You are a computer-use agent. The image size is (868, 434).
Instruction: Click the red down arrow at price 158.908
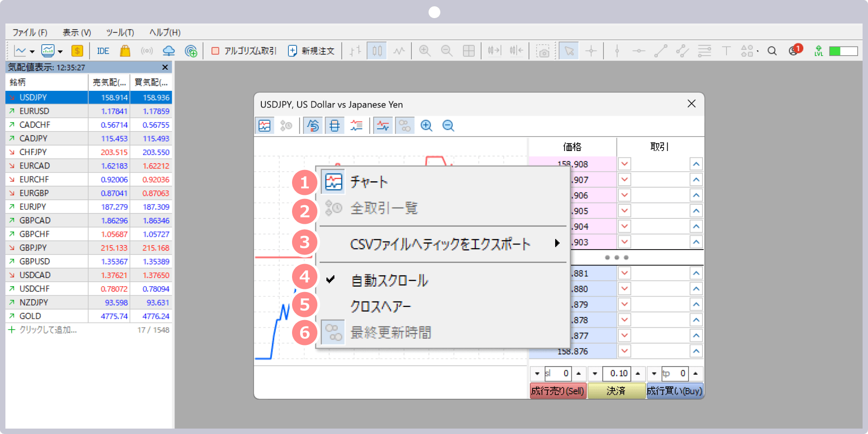625,164
